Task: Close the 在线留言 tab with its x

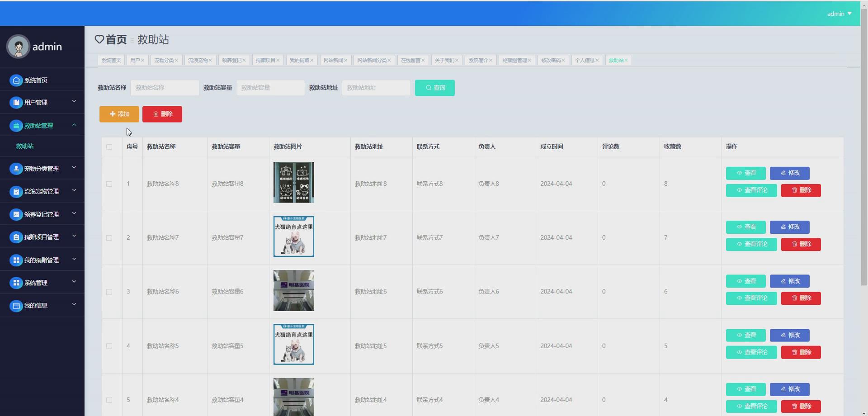Action: 423,60
